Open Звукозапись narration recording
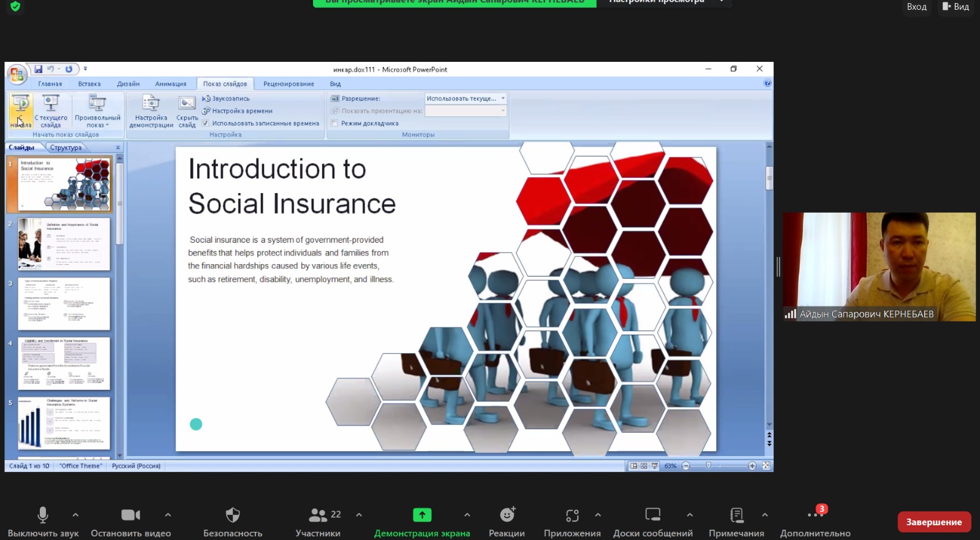 226,98
